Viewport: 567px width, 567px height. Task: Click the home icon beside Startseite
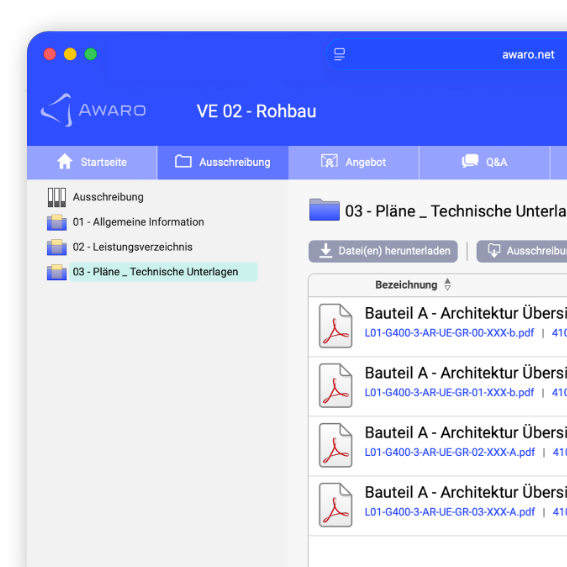click(x=65, y=161)
